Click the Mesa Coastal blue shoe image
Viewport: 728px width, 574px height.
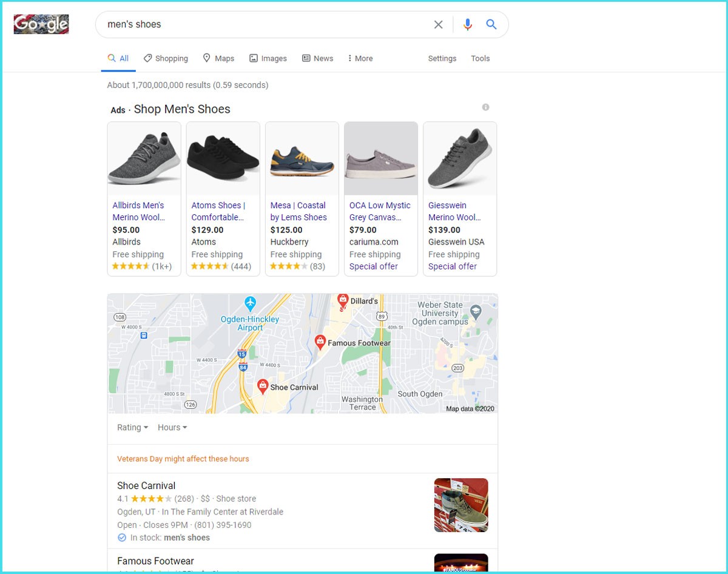(x=302, y=158)
